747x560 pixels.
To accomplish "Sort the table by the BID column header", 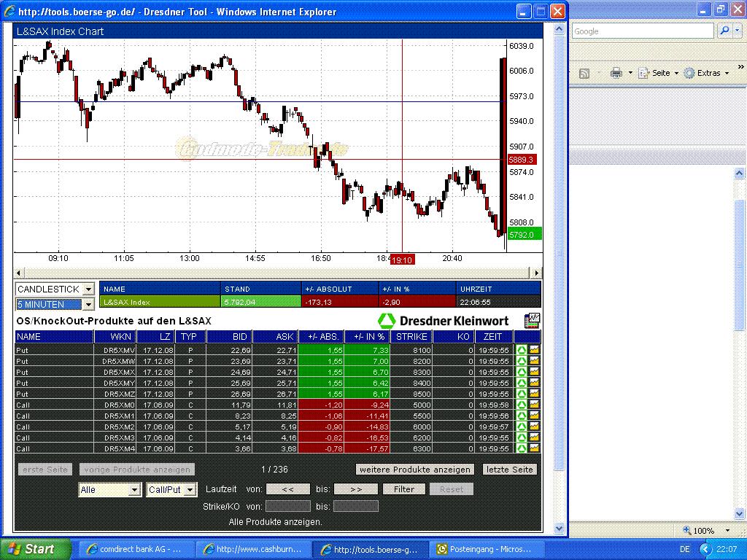I will point(229,337).
